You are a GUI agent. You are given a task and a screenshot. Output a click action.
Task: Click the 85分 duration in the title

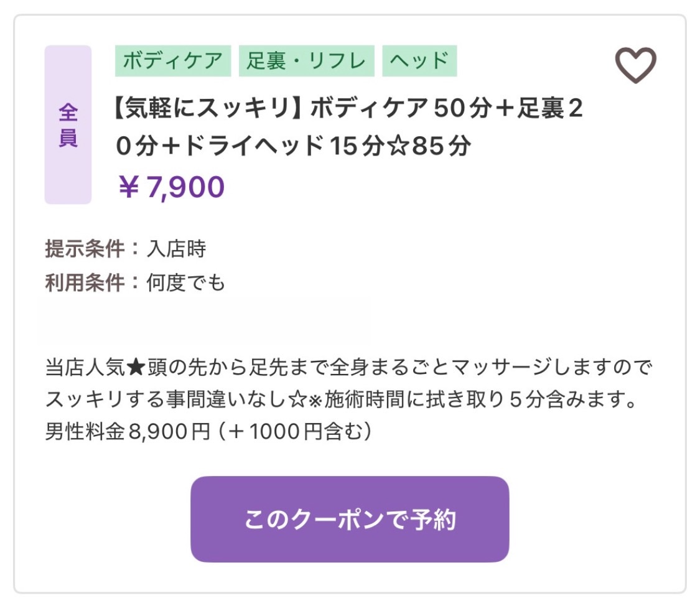pos(441,146)
